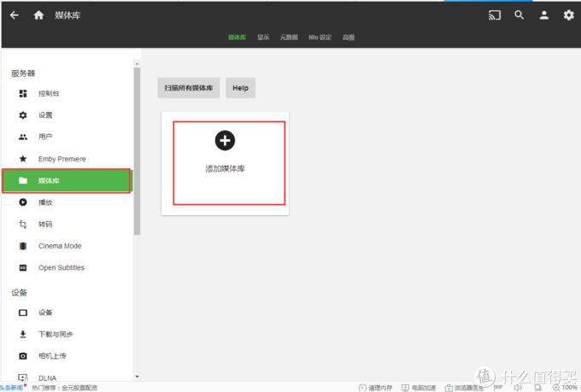Open the user profile icon
581x392 pixels.
point(544,15)
